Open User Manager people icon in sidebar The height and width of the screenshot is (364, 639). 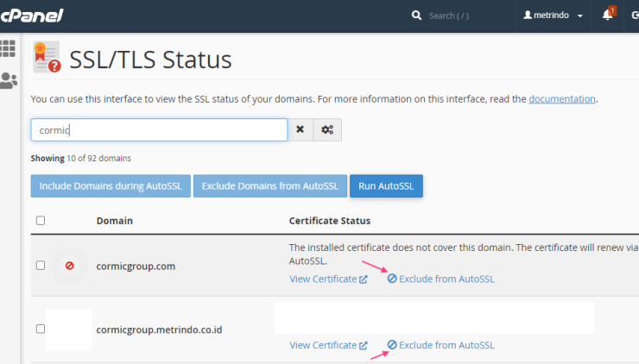[9, 80]
